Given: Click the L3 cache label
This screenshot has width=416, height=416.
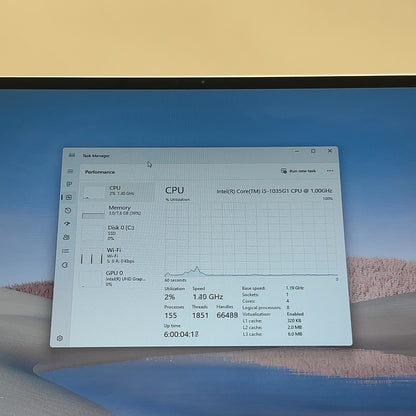Looking at the screenshot, I should pyautogui.click(x=253, y=334).
